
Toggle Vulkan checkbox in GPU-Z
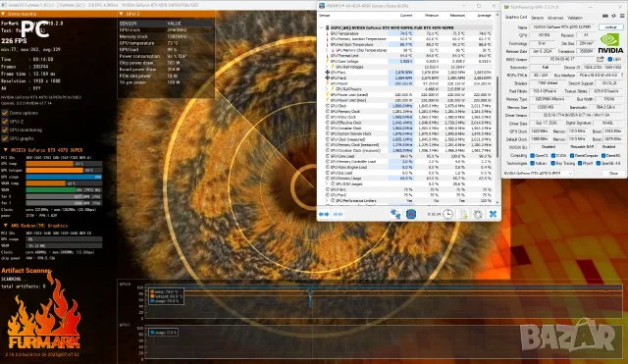coord(532,163)
